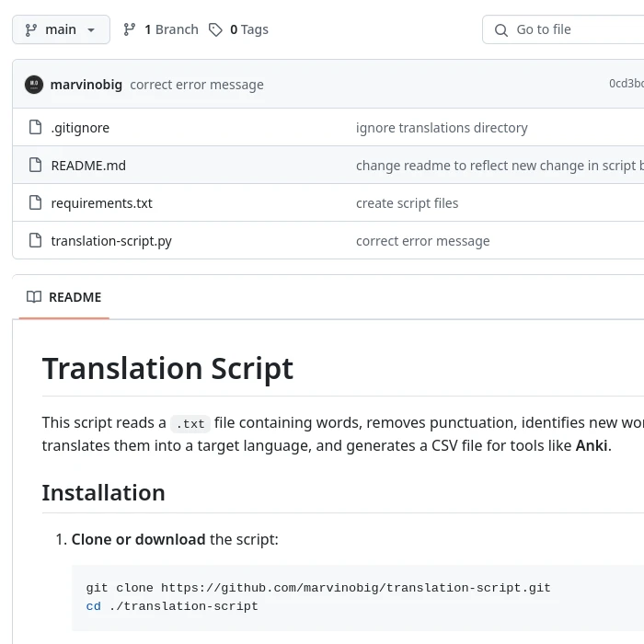Select the README tab
Image resolution: width=644 pixels, height=644 pixels.
[64, 297]
